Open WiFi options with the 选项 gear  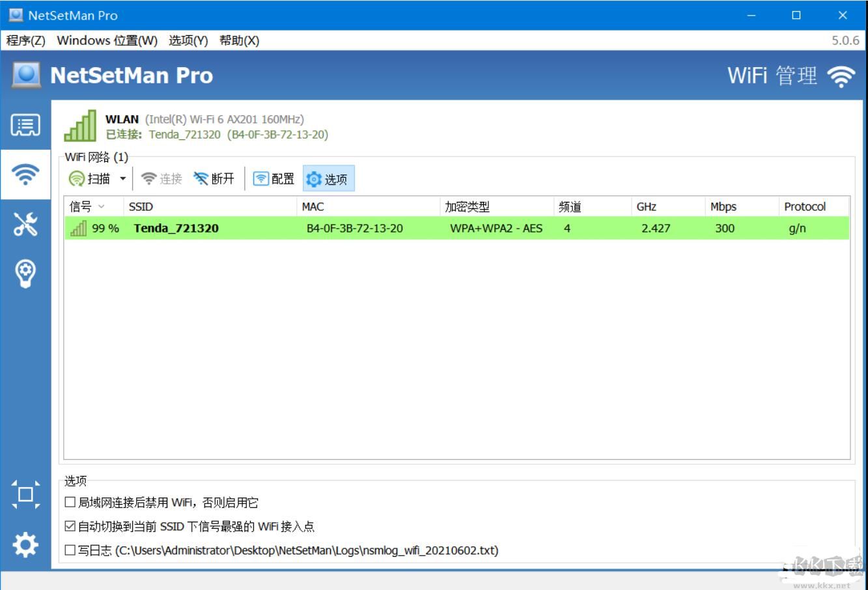328,178
